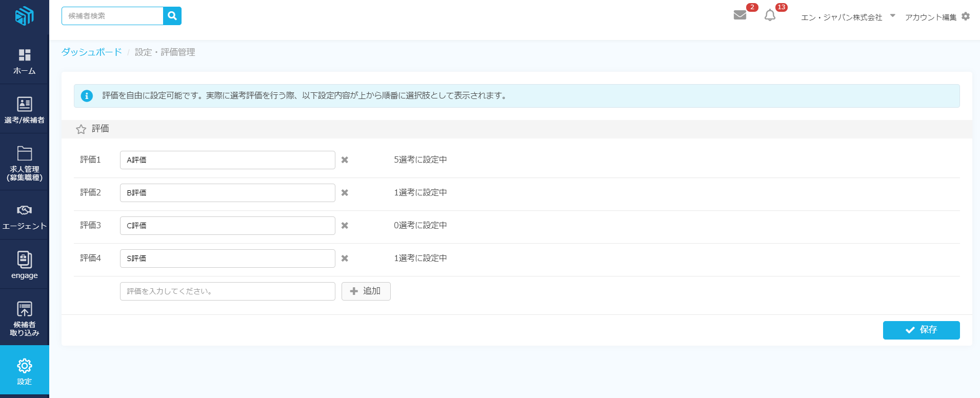Click the ダッシュボード breadcrumb link
Viewport: 980px width, 398px height.
(x=91, y=52)
